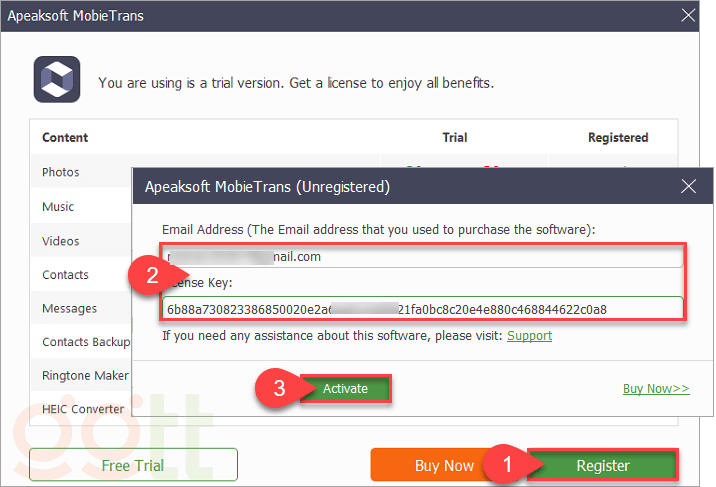Click the HEIC Converter row

pyautogui.click(x=83, y=409)
